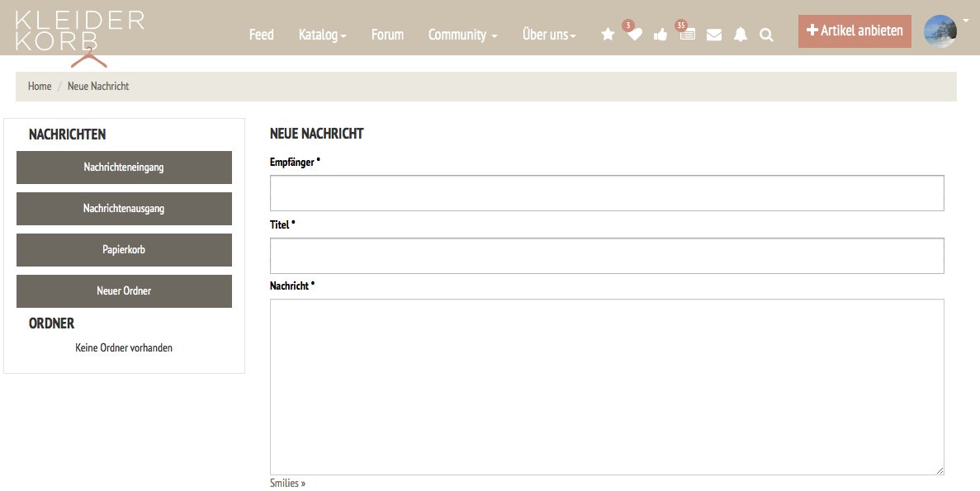980x491 pixels.
Task: Open the Papierkorb folder
Action: pyautogui.click(x=124, y=250)
